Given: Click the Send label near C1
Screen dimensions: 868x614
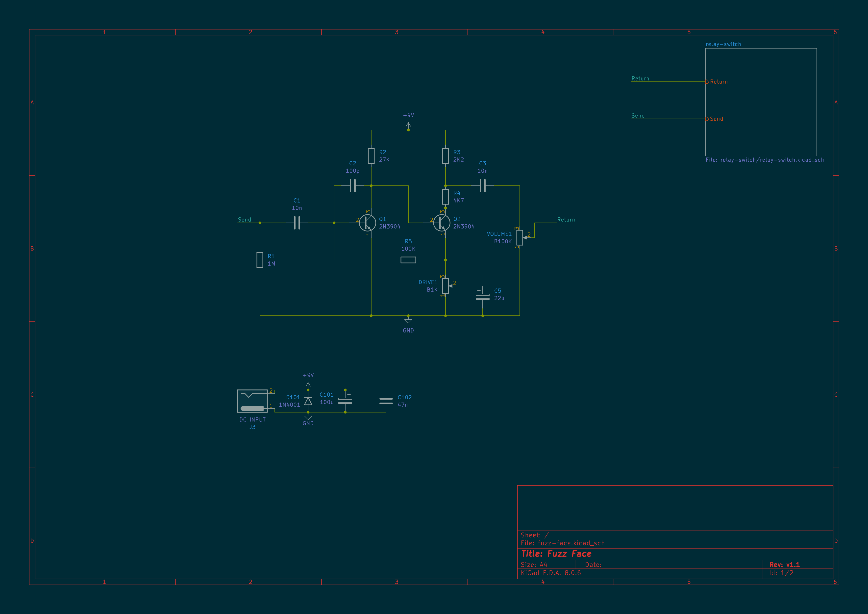Looking at the screenshot, I should (x=244, y=220).
